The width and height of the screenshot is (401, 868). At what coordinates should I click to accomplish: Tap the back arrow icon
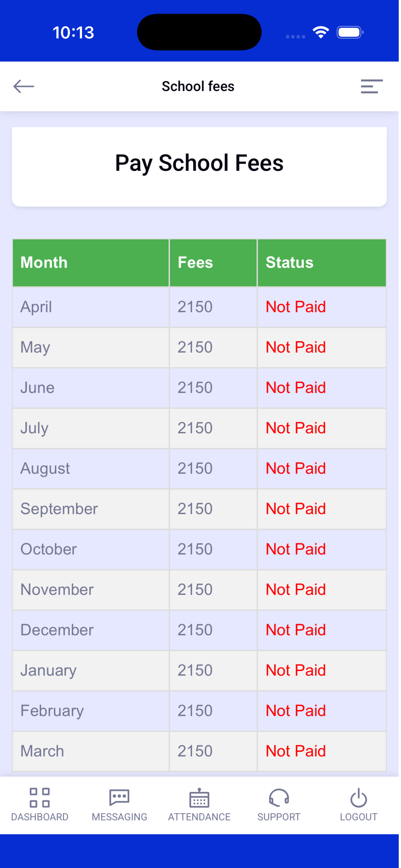(x=24, y=87)
